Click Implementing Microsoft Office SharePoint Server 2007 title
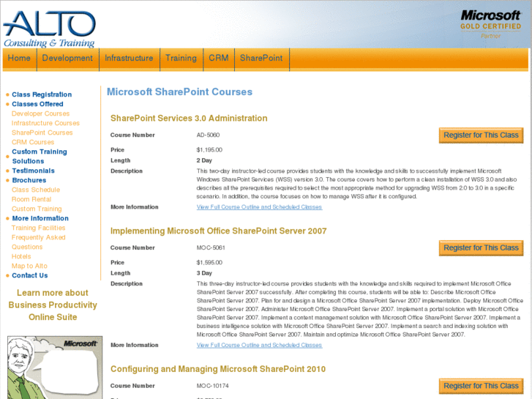Viewport: 532px width, 399px height. pos(218,231)
